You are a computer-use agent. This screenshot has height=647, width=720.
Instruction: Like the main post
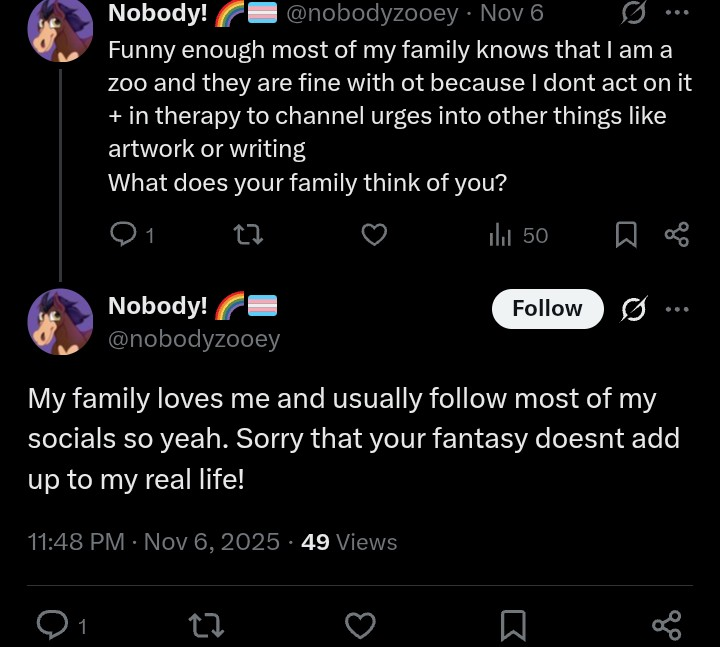[359, 626]
